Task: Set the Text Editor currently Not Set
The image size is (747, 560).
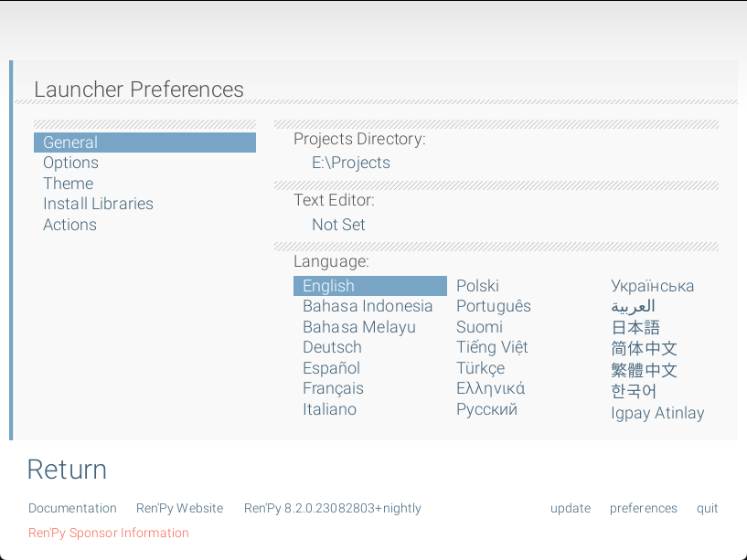Action: (338, 224)
